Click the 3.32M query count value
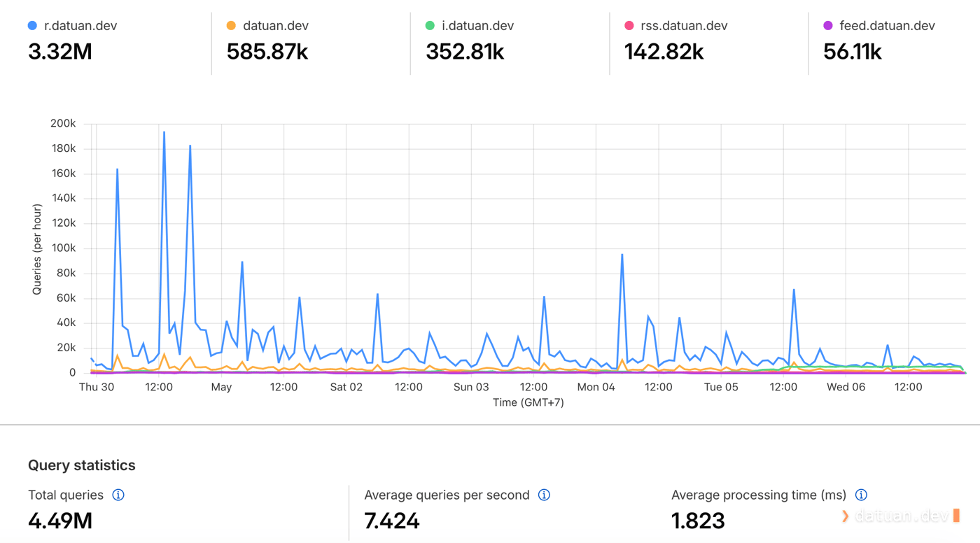Viewport: 980px width, 543px height. pyautogui.click(x=60, y=52)
